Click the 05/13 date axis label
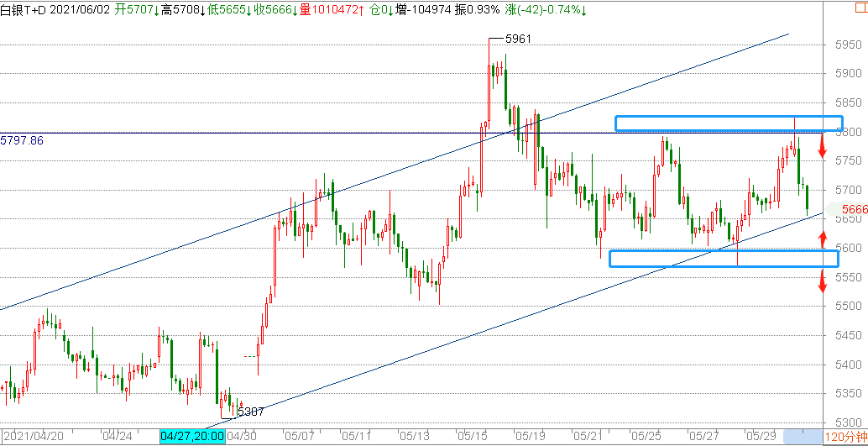The height and width of the screenshot is (446, 868). (x=414, y=437)
